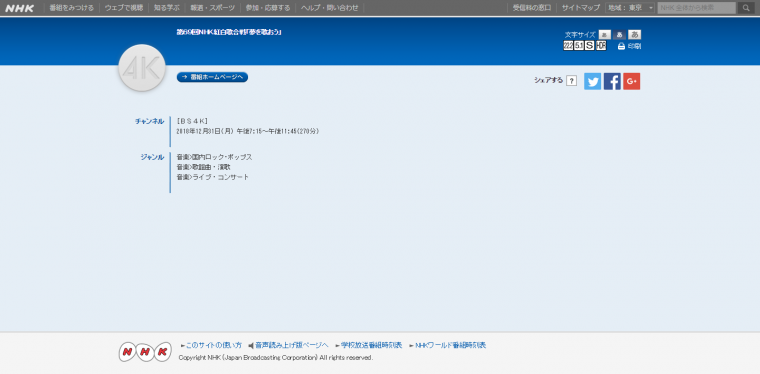This screenshot has height=374, width=760.
Task: Open the ヘルプ・問い合わせ menu
Action: (x=330, y=8)
